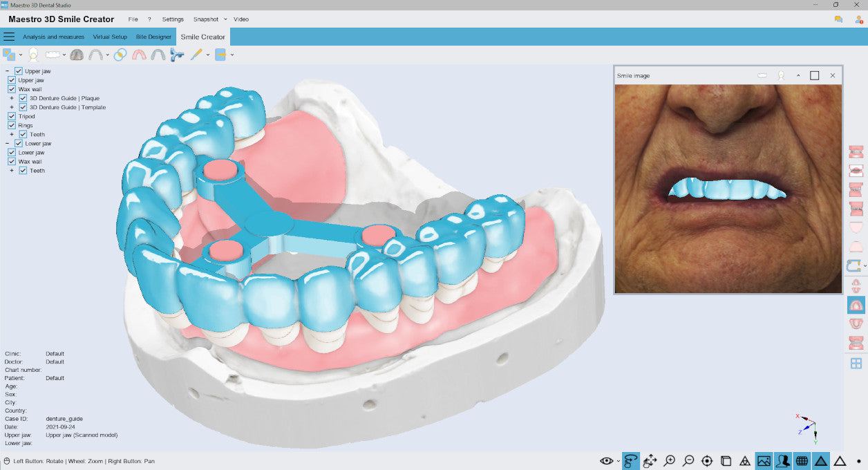Open the File menu
This screenshot has height=470, width=868.
(x=133, y=19)
